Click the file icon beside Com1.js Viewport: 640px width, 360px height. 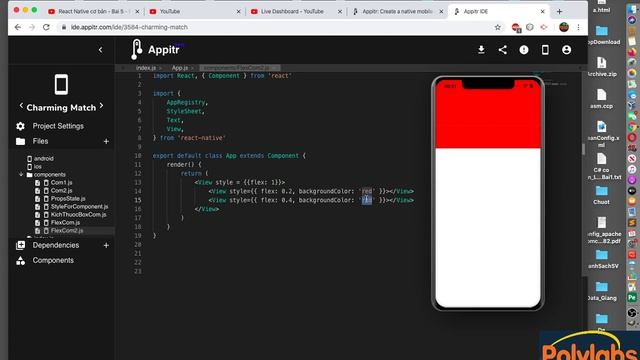coord(38,183)
